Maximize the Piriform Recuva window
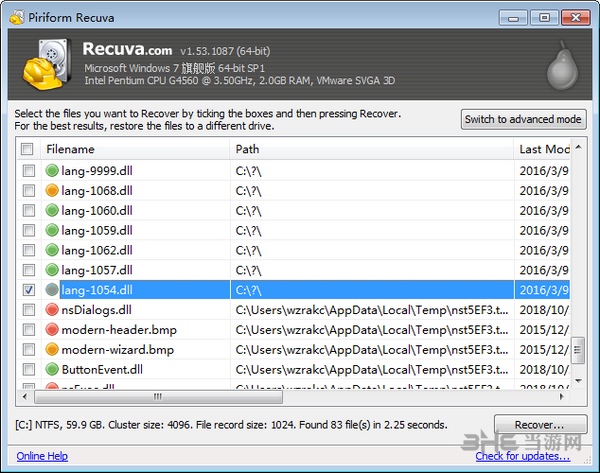The image size is (600, 473). 544,18
